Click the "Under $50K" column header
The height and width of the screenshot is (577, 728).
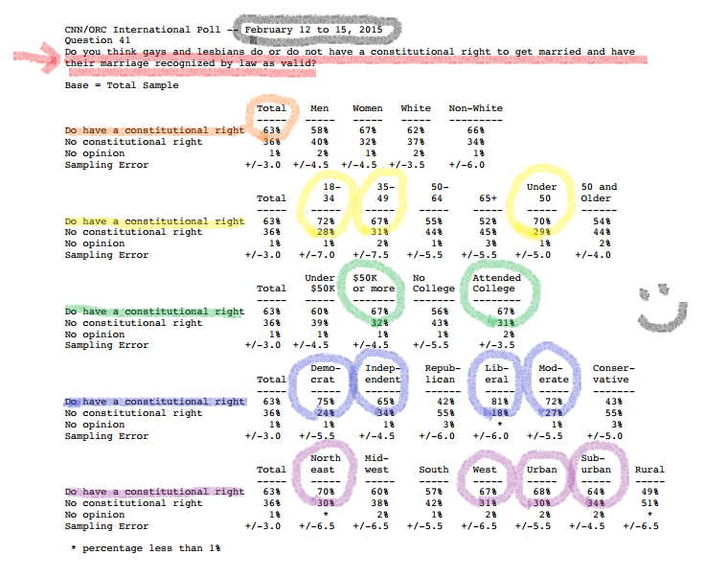[319, 283]
